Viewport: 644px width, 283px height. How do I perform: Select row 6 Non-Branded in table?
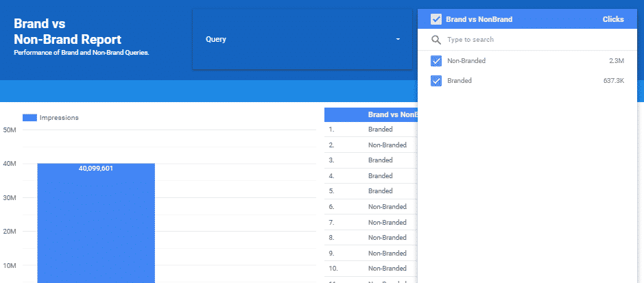371,207
